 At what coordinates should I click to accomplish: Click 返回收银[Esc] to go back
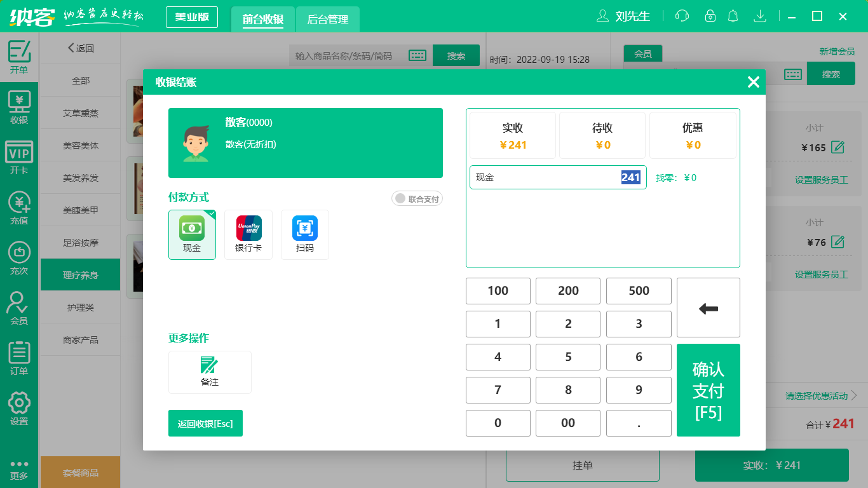point(205,423)
